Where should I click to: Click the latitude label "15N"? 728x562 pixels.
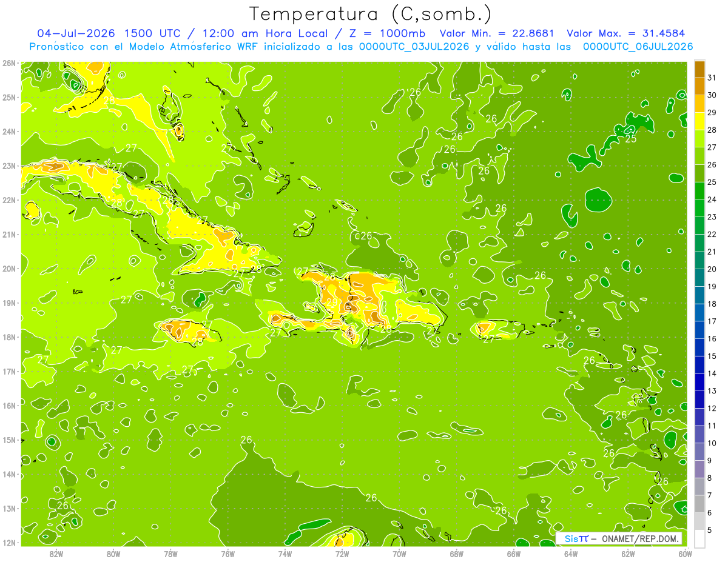pyautogui.click(x=9, y=440)
